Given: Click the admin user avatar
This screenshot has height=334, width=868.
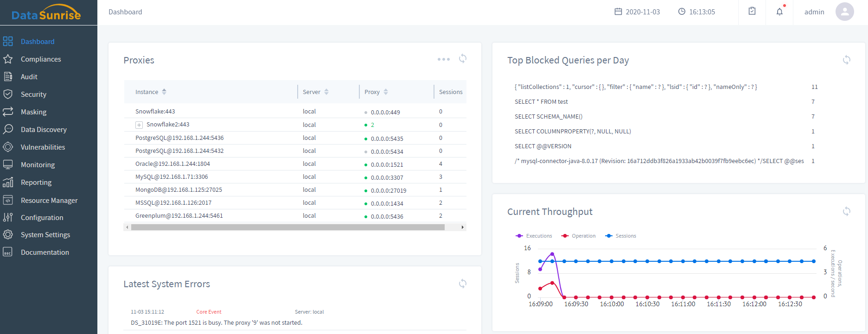Looking at the screenshot, I should tap(844, 12).
